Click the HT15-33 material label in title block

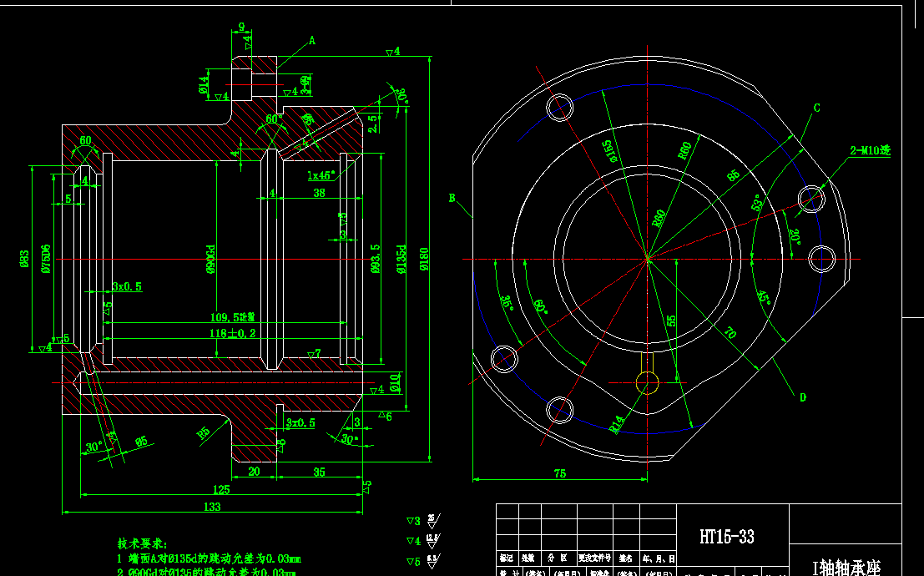pos(726,537)
